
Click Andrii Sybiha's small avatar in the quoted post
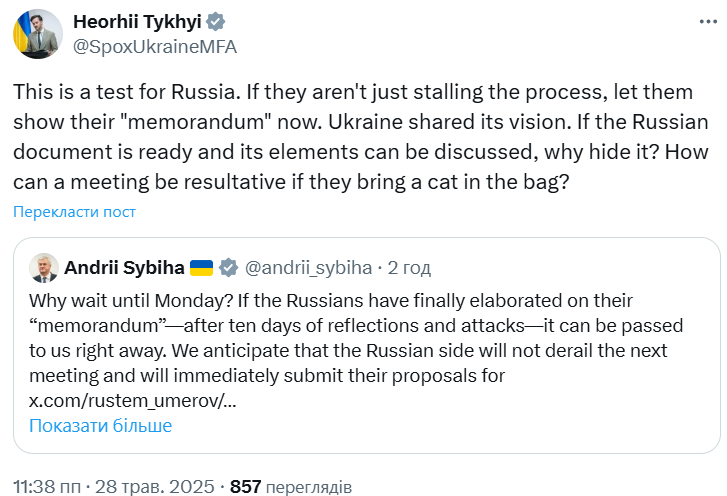pos(43,268)
